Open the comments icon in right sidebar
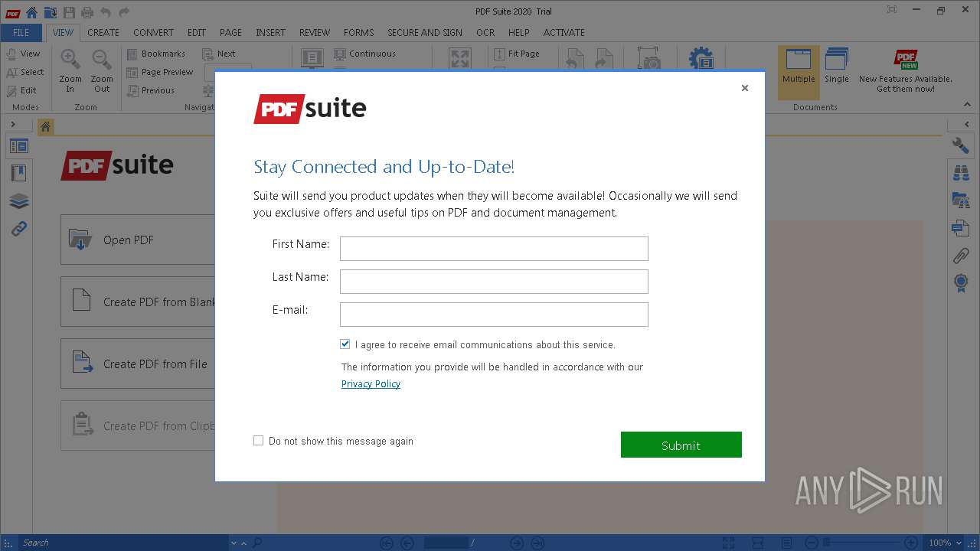This screenshot has width=980, height=551. pos(961,227)
